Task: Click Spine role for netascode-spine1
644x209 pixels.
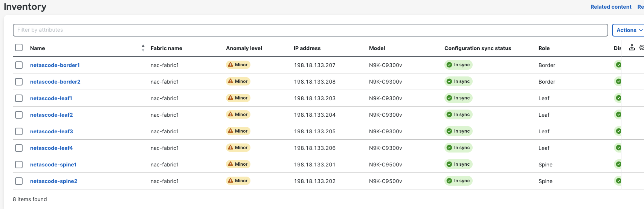Action: tap(545, 165)
